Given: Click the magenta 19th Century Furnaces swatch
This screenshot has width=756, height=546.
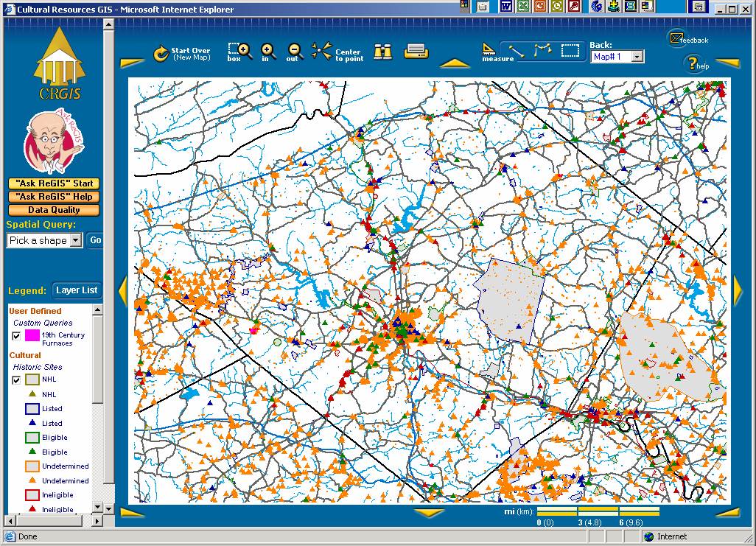Looking at the screenshot, I should coord(32,336).
